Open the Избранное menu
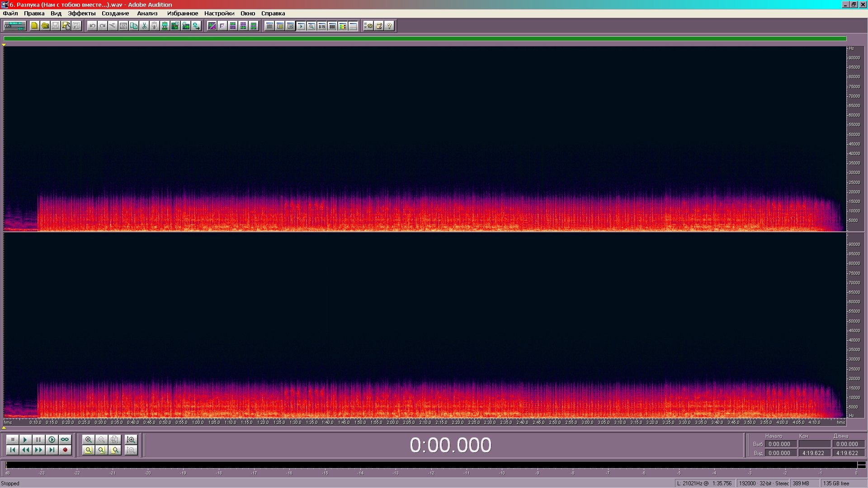Screen dimensions: 868x488 click(183, 13)
